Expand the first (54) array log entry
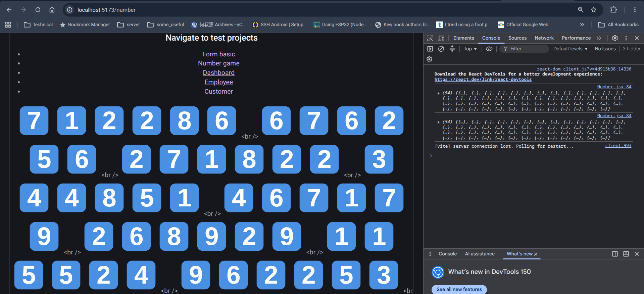Screen dimensions: 644x294 [x=438, y=93]
